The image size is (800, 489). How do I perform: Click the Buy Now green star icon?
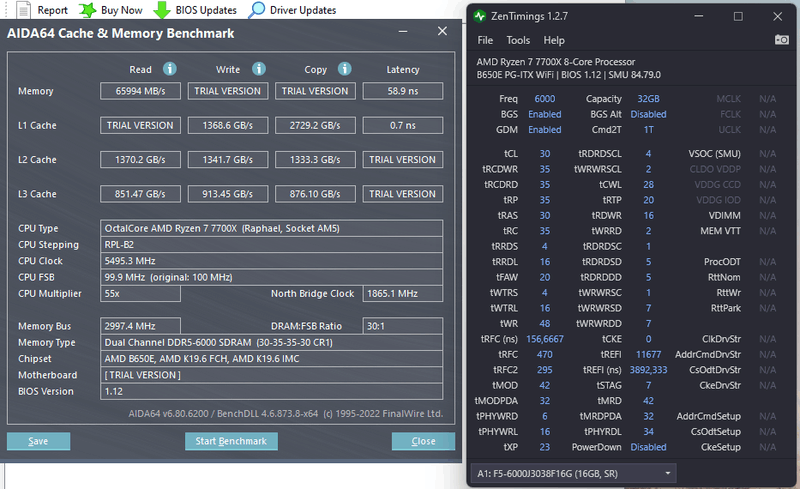coord(87,9)
